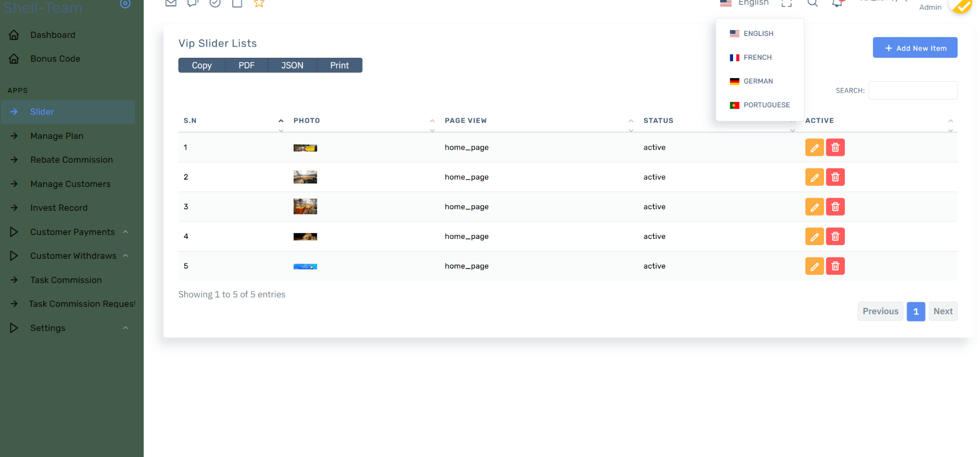This screenshot has height=457, width=980.
Task: Toggle the sidebar pin circle icon
Action: tap(125, 4)
